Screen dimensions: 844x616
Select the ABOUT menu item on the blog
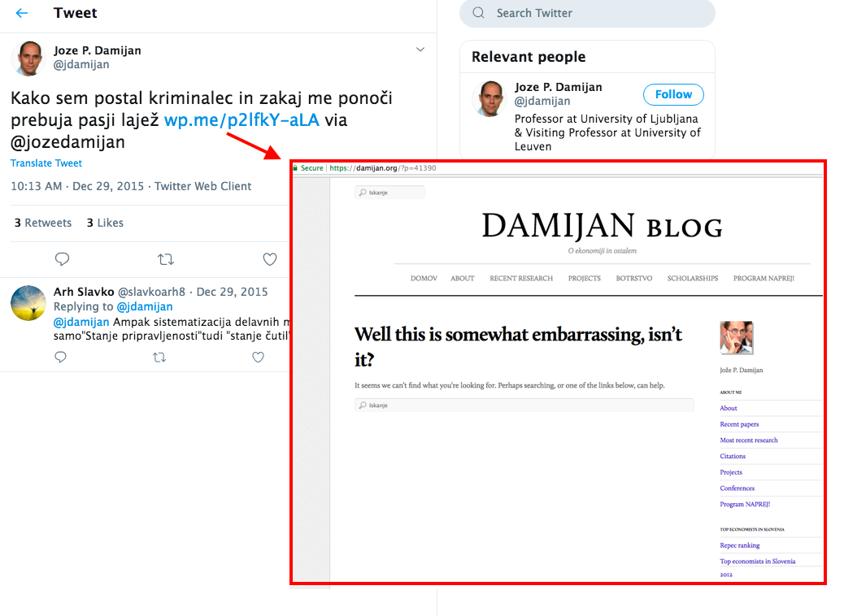click(x=463, y=278)
